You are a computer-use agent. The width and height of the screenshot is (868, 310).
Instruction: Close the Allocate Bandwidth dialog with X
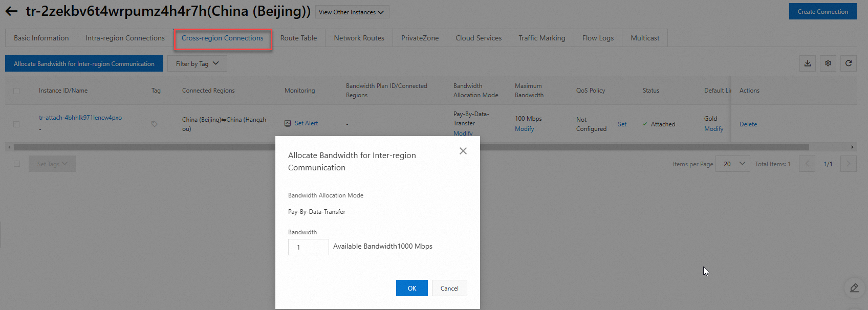pos(463,151)
